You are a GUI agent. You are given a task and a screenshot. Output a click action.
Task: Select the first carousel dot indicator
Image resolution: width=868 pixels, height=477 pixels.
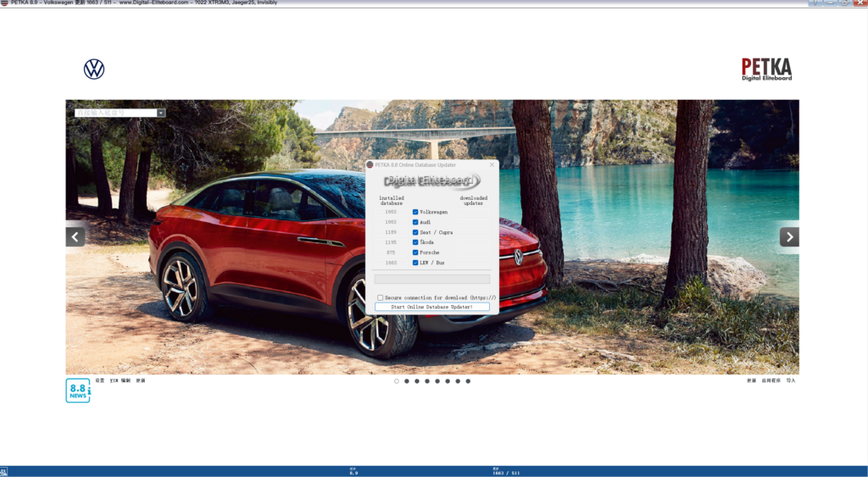pyautogui.click(x=397, y=381)
